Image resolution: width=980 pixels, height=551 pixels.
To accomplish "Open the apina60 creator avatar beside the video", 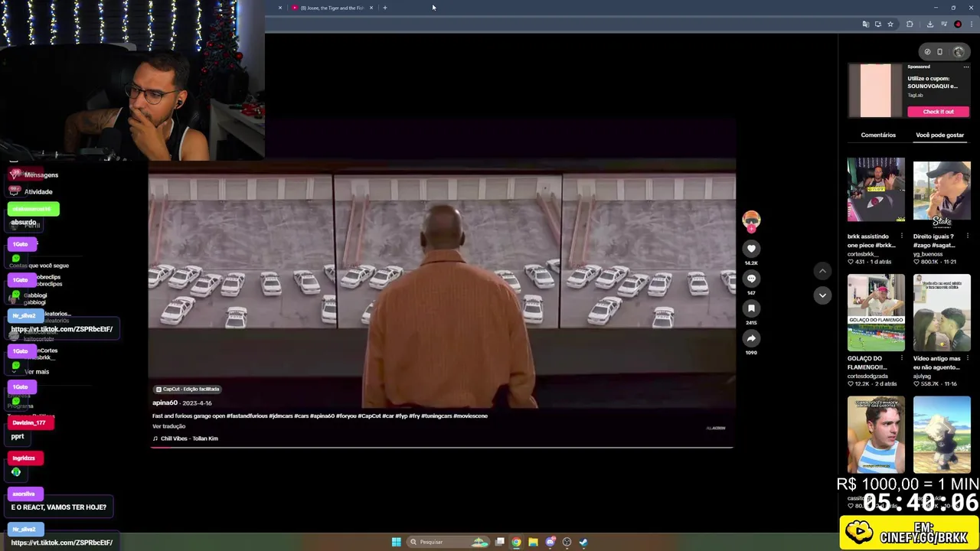I will 751,220.
